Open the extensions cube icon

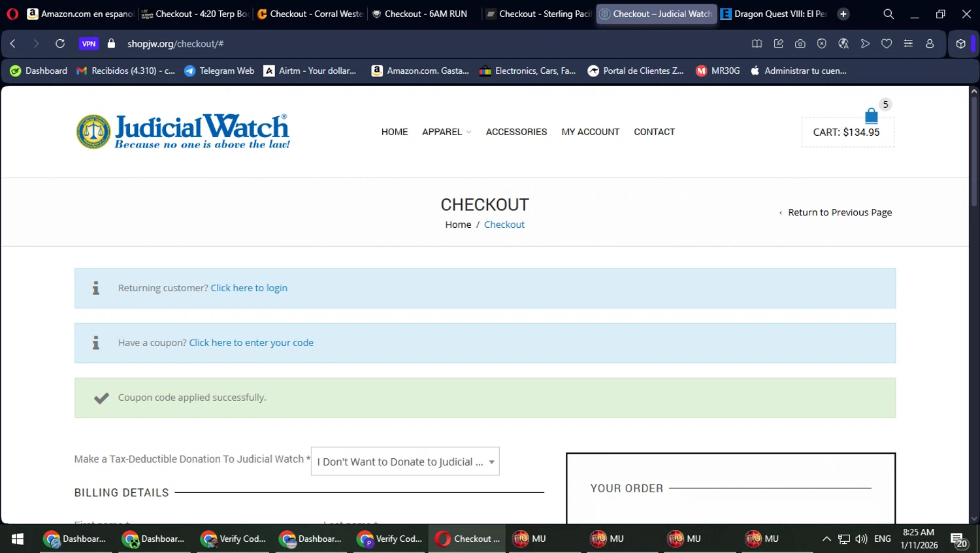point(960,44)
